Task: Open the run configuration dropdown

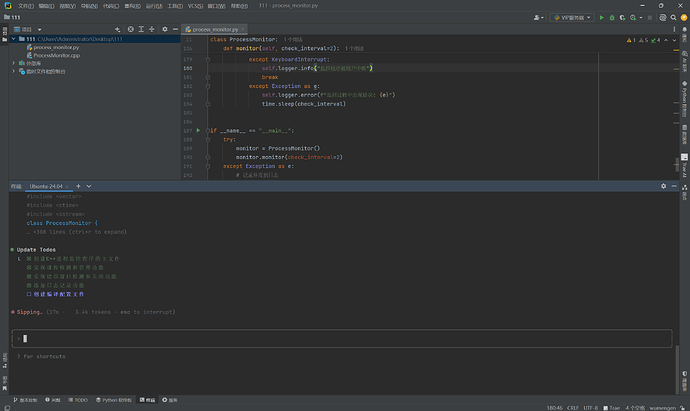Action: (x=572, y=18)
